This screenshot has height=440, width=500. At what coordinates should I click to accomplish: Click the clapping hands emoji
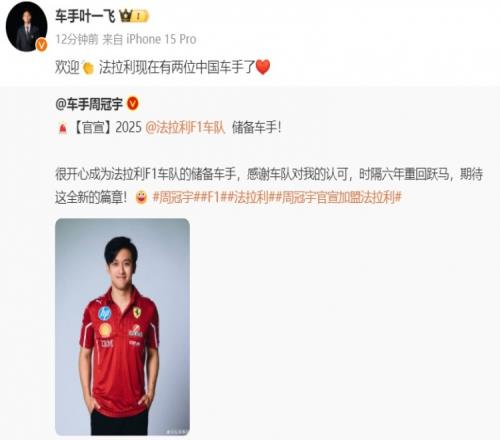(88, 68)
